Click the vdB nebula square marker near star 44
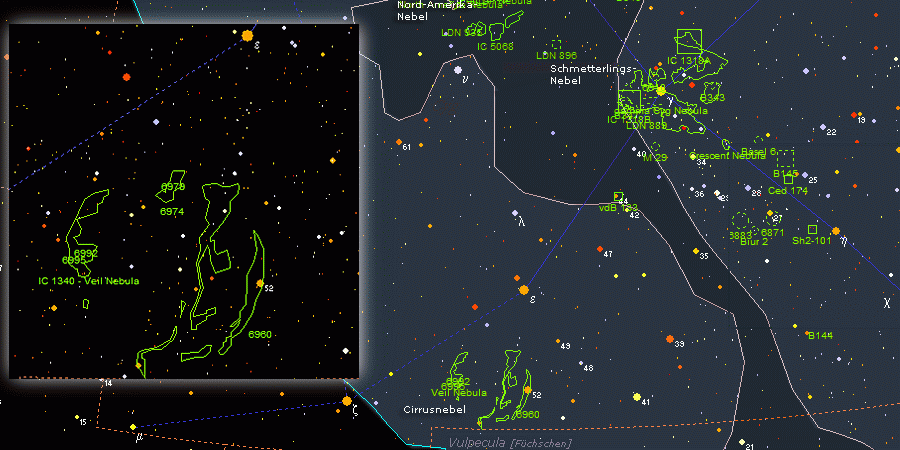The height and width of the screenshot is (450, 900). pos(618,196)
